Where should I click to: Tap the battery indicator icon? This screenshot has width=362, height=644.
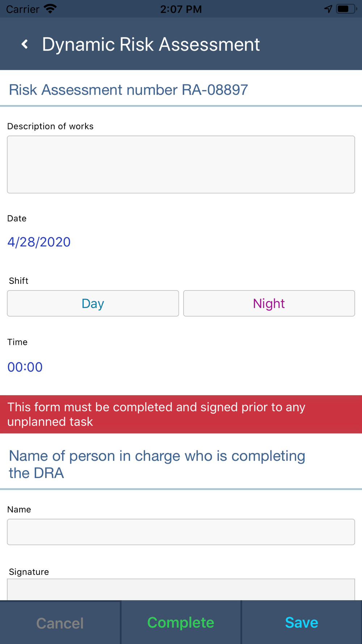click(346, 9)
